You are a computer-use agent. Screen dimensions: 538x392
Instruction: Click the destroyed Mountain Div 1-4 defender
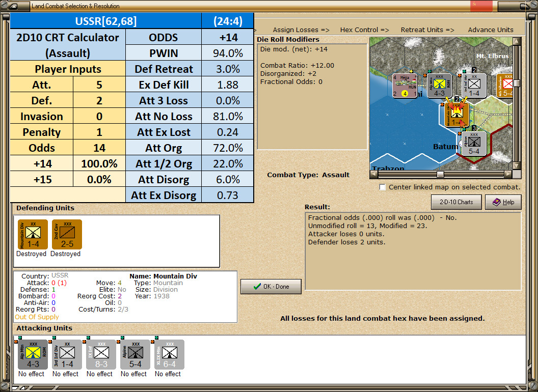33,235
